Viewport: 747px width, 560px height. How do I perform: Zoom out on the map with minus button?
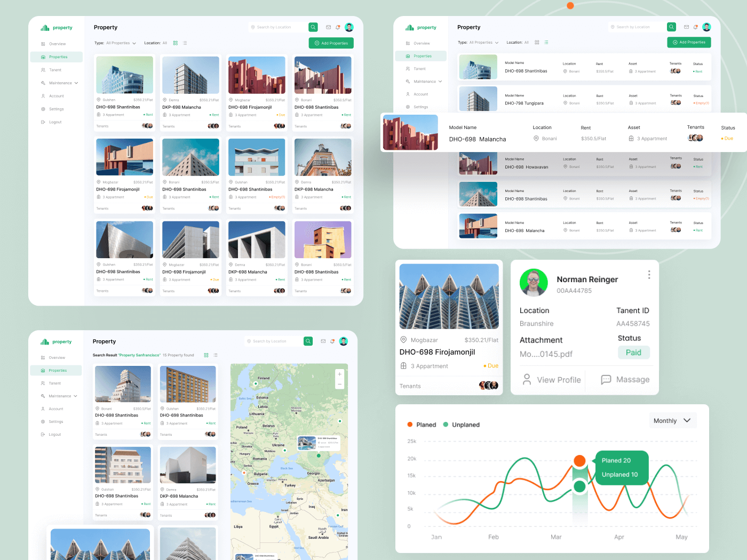point(339,384)
